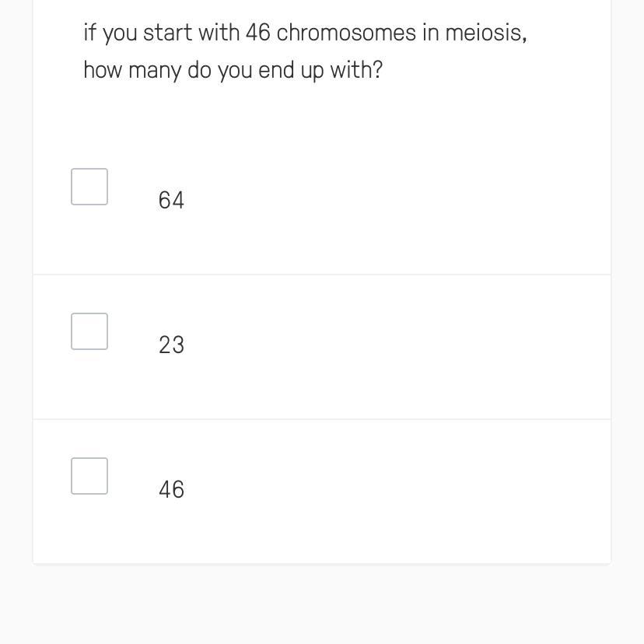Click the number "46" in the question sentence
644x644 pixels.
tap(257, 33)
